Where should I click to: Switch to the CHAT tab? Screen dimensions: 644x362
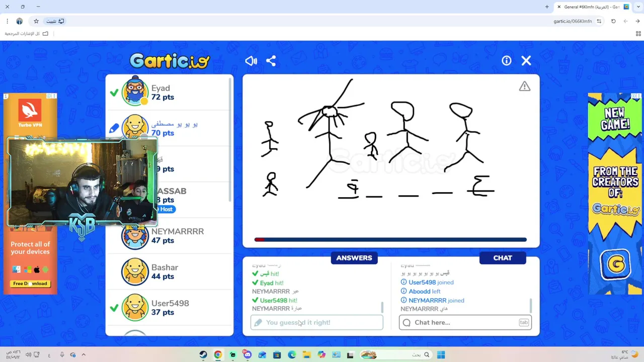coord(503,258)
